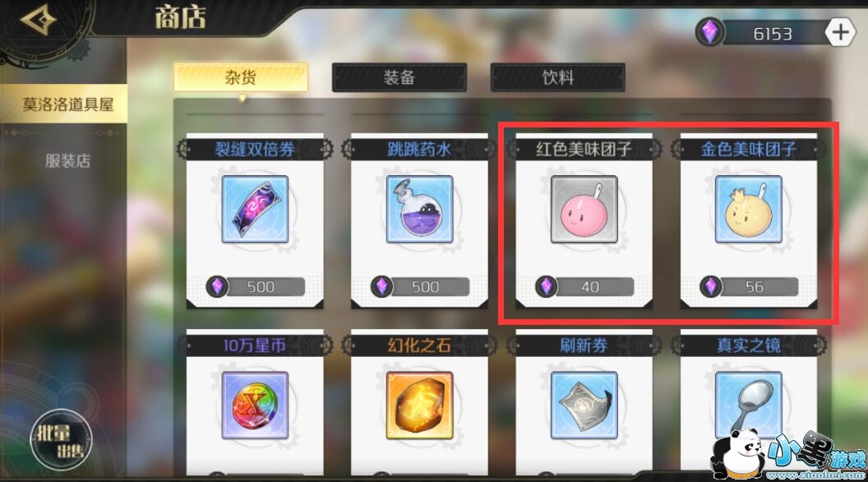Tap the back arrow icon

pyautogui.click(x=38, y=20)
